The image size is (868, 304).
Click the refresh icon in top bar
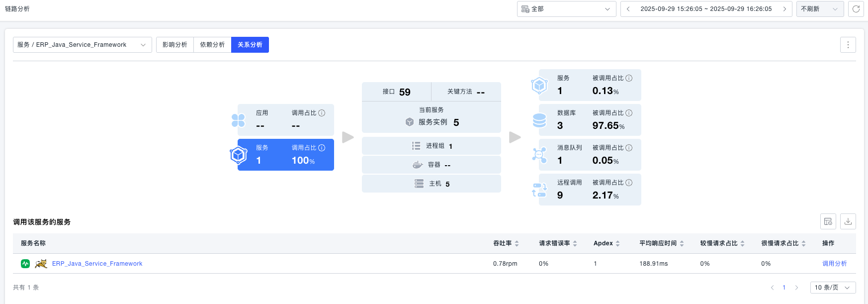856,9
